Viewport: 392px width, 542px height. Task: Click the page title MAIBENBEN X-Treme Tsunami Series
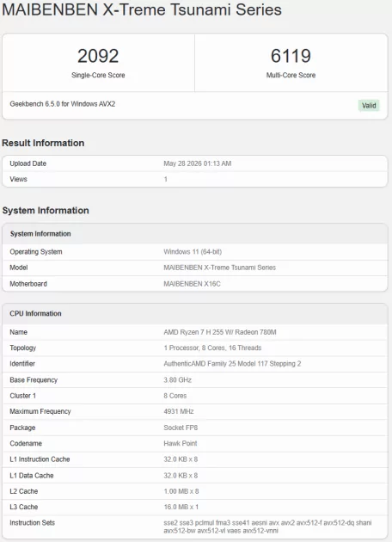point(142,9)
